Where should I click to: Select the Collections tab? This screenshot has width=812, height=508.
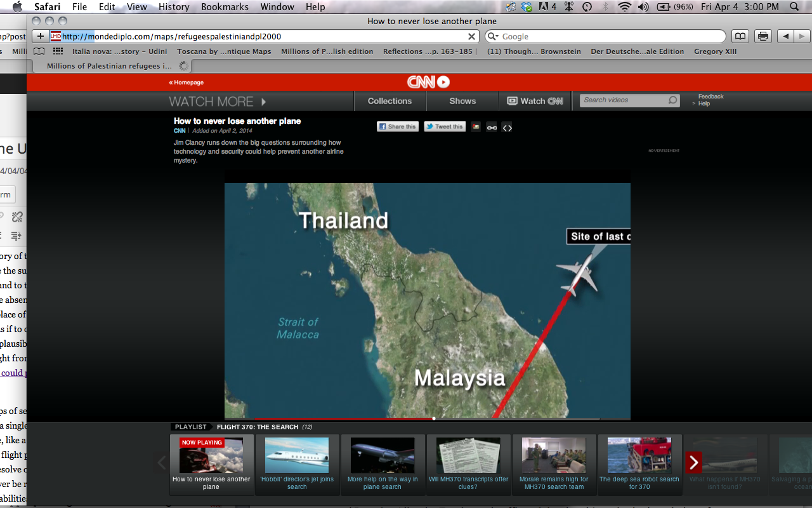coord(390,101)
